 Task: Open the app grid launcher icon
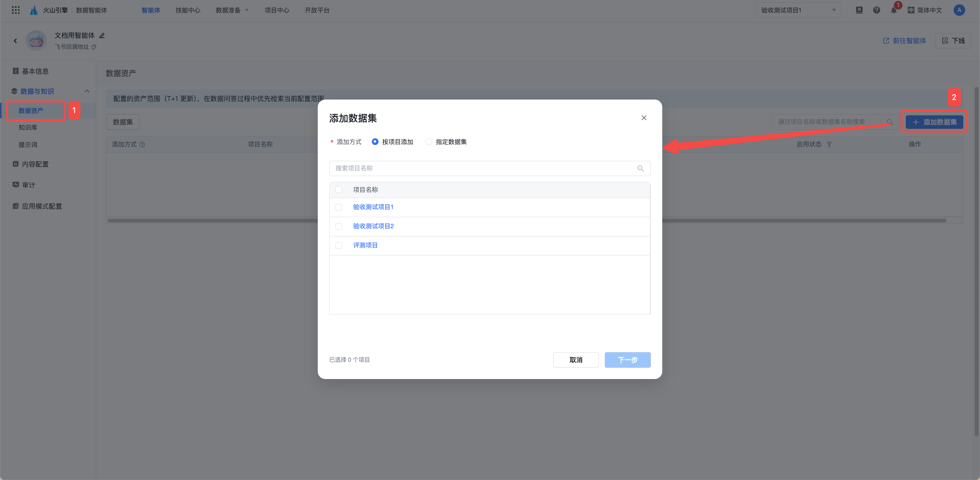point(16,10)
